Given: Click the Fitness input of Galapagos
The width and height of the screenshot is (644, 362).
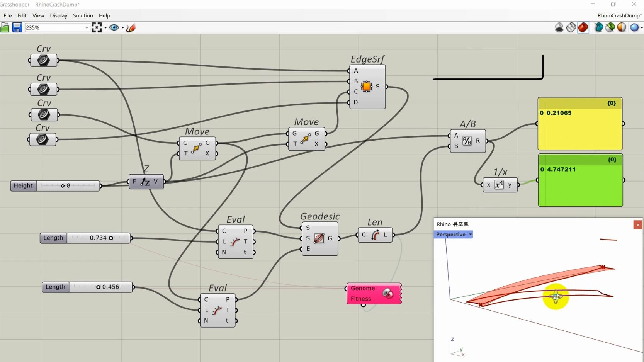Looking at the screenshot, I should click(361, 299).
